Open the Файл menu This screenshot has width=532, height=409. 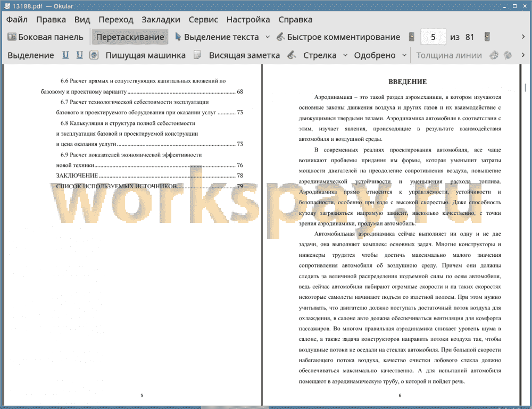click(x=16, y=20)
